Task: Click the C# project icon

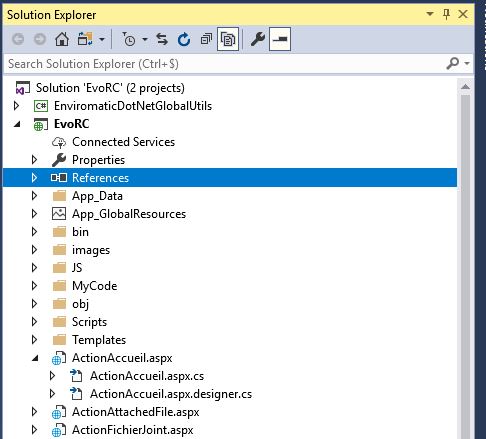Action: [x=41, y=106]
